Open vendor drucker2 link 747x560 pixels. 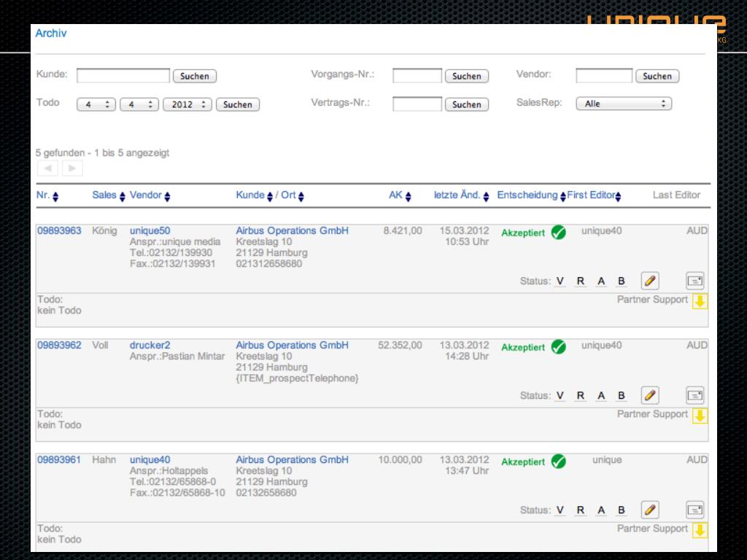(x=150, y=345)
